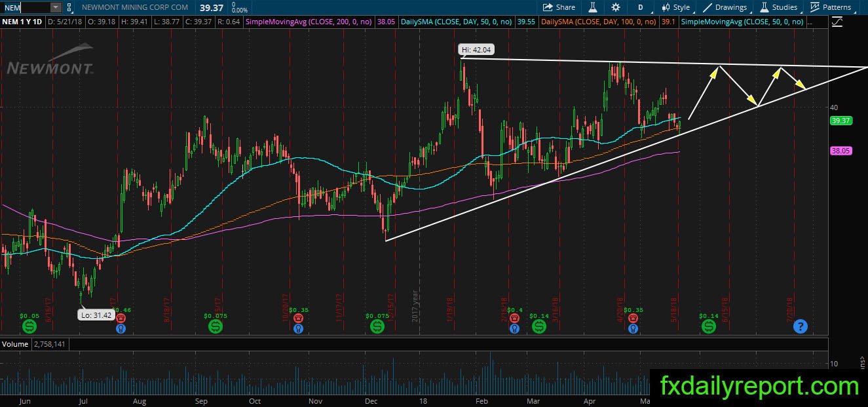Click the lightbulb icon under $0.4 earnings
This screenshot has height=407, width=868.
[514, 330]
